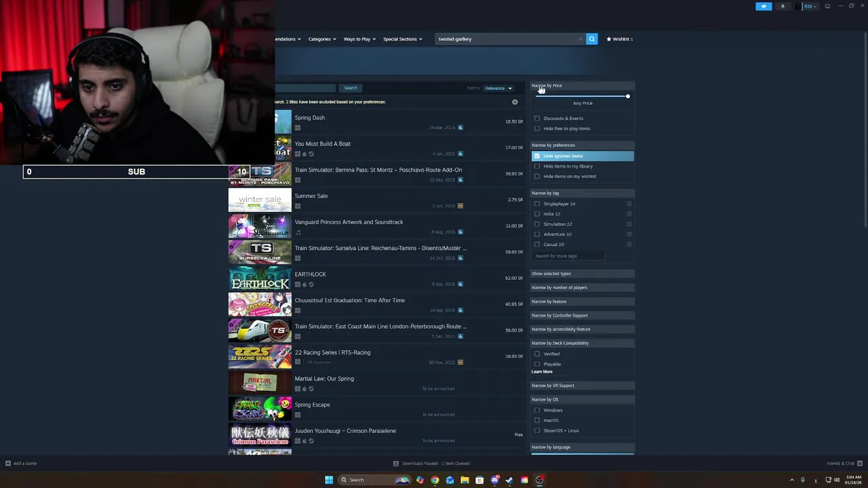Viewport: 868px width, 488px height.
Task: Select the Adventure tag checkbox
Action: point(537,235)
